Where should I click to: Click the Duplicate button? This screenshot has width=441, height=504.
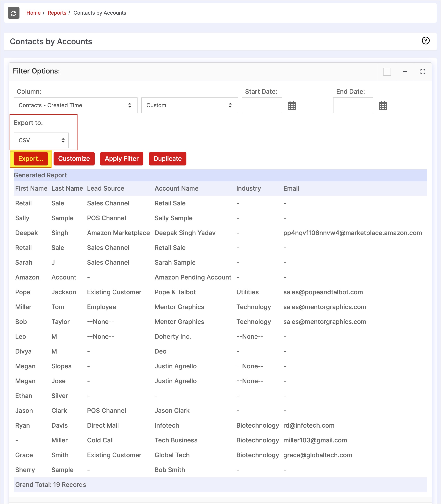coord(168,159)
